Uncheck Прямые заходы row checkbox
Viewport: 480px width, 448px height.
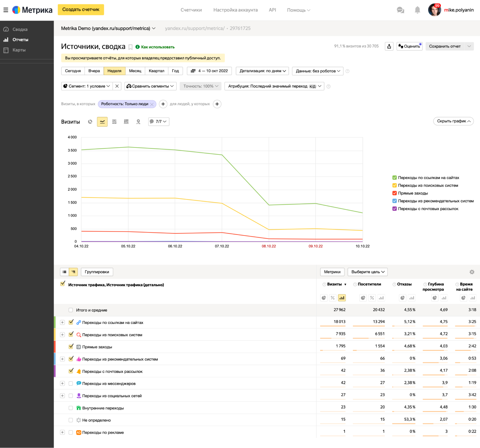(x=71, y=347)
